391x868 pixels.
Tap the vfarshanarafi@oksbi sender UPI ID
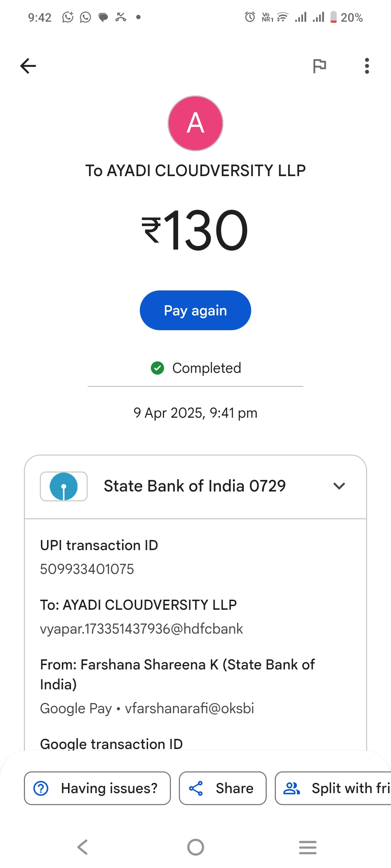click(189, 709)
